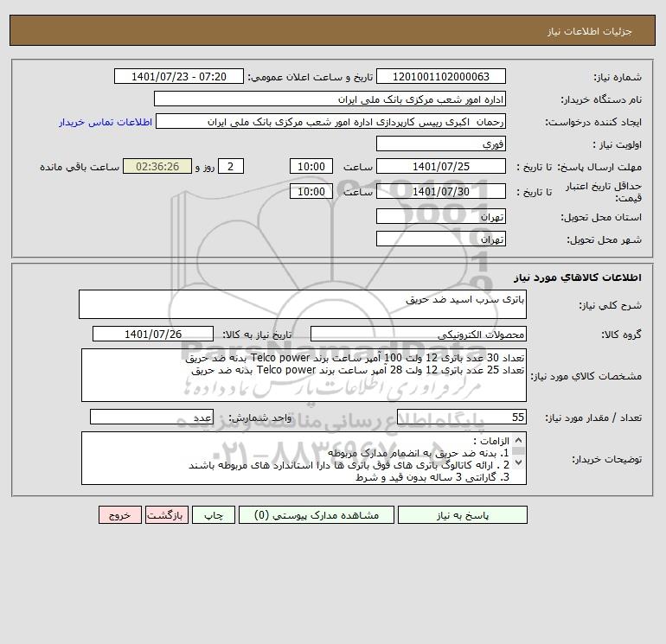Open اطلاعات تماس خریدار link

pos(106,122)
